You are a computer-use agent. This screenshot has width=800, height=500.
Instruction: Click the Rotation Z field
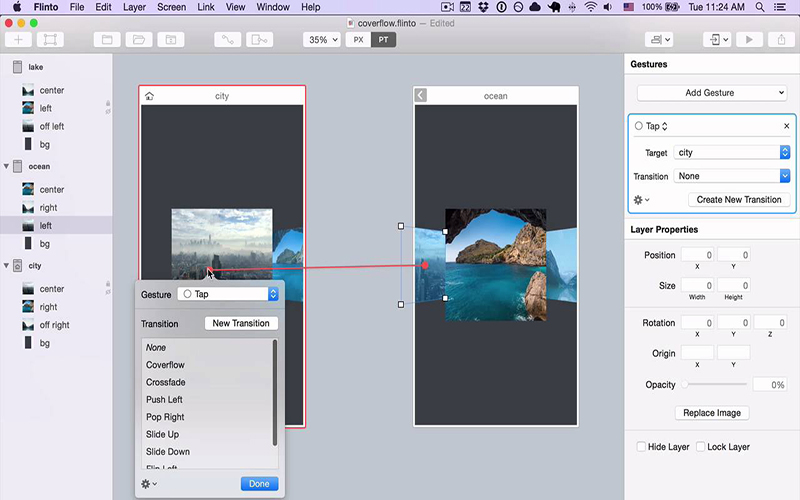tap(770, 322)
